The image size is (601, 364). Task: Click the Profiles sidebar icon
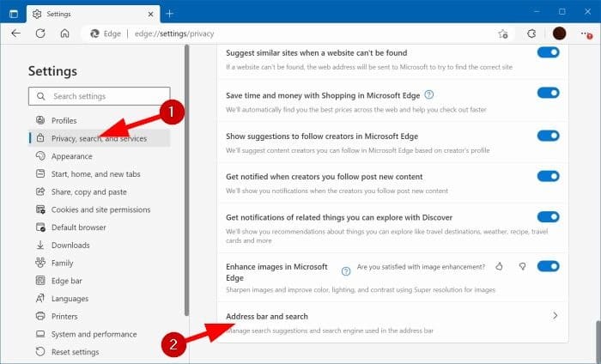[x=40, y=120]
